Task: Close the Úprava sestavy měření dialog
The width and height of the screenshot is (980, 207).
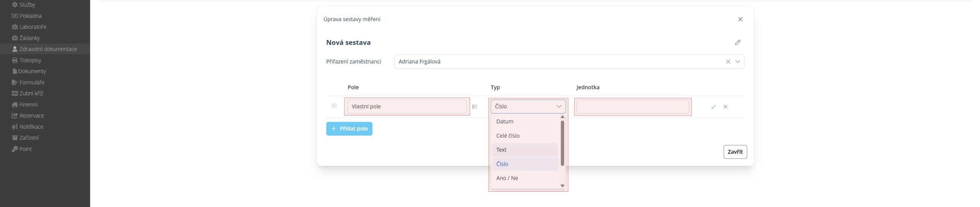Action: [740, 19]
